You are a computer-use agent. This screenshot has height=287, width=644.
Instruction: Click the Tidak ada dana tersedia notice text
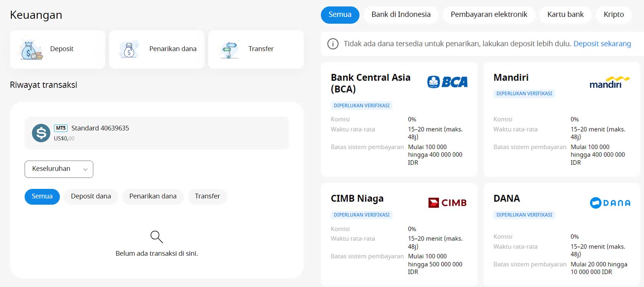click(457, 44)
